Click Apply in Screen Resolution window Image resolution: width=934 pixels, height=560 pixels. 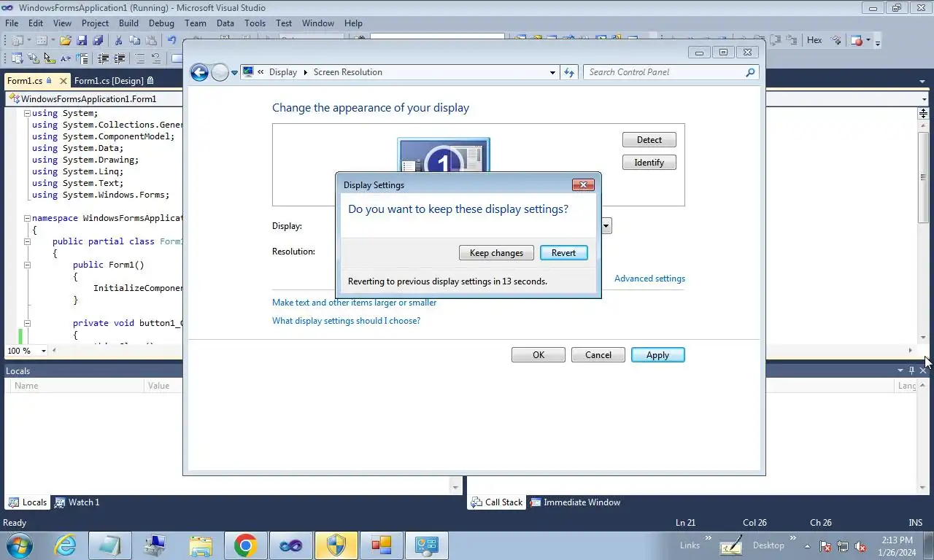[657, 355]
